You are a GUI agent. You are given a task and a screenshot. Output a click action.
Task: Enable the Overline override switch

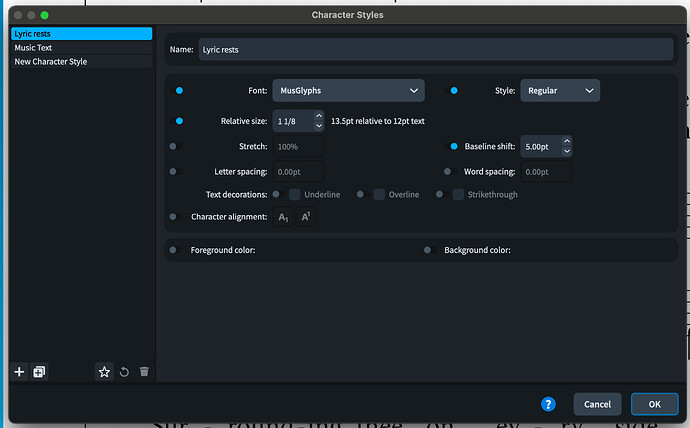point(363,194)
